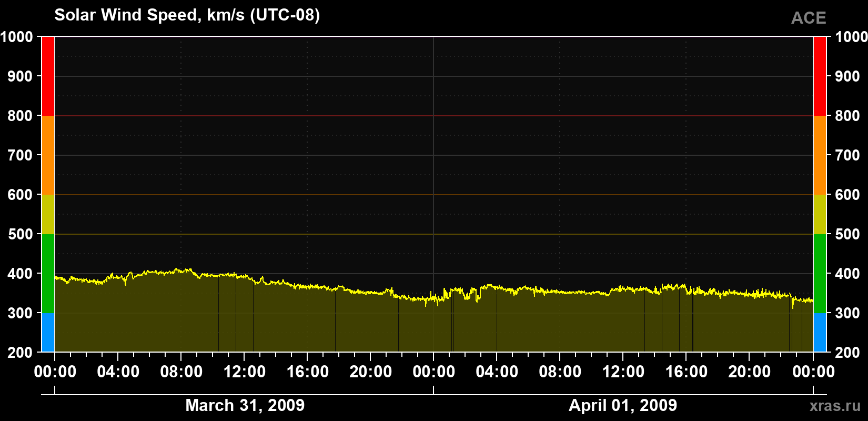Screen dimensions: 868x421
Task: Click the "800" label on the left axis
Action: click(x=21, y=116)
